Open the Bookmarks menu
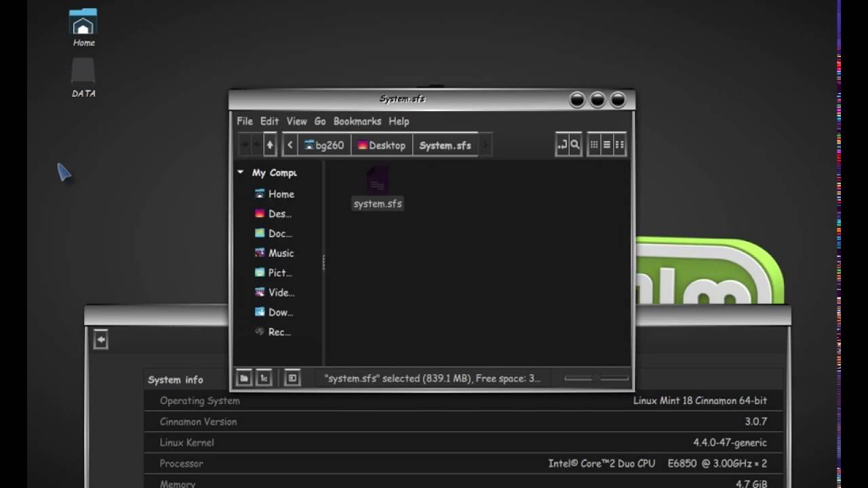The height and width of the screenshot is (488, 868). [357, 121]
